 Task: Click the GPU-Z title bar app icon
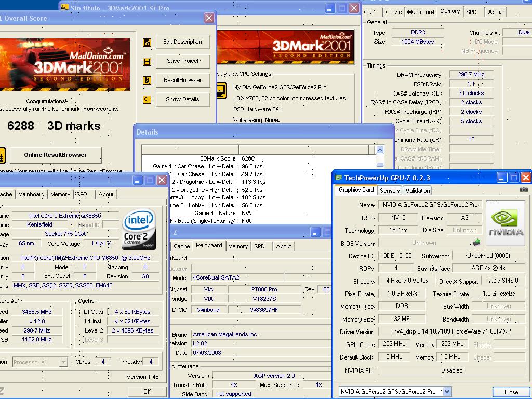coord(338,177)
